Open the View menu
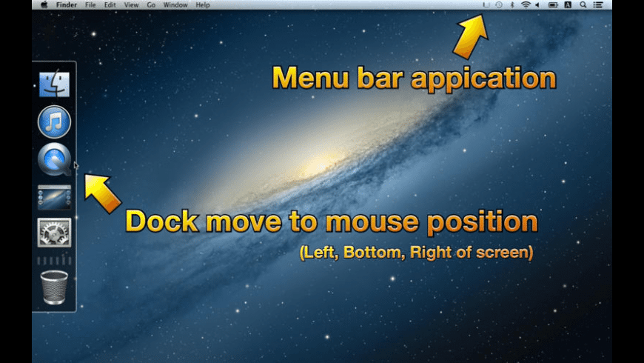This screenshot has height=363, width=644. 132,5
